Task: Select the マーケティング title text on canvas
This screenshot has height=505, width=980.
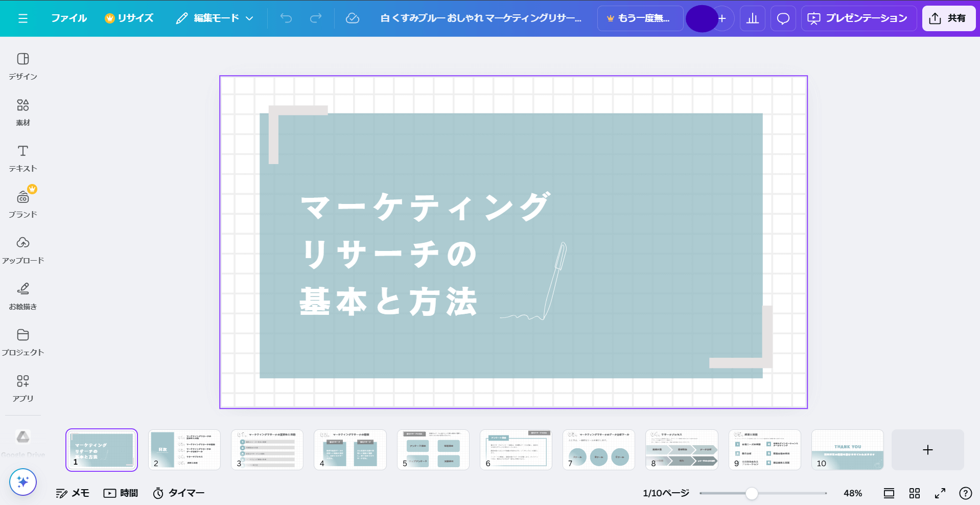Action: tap(426, 207)
